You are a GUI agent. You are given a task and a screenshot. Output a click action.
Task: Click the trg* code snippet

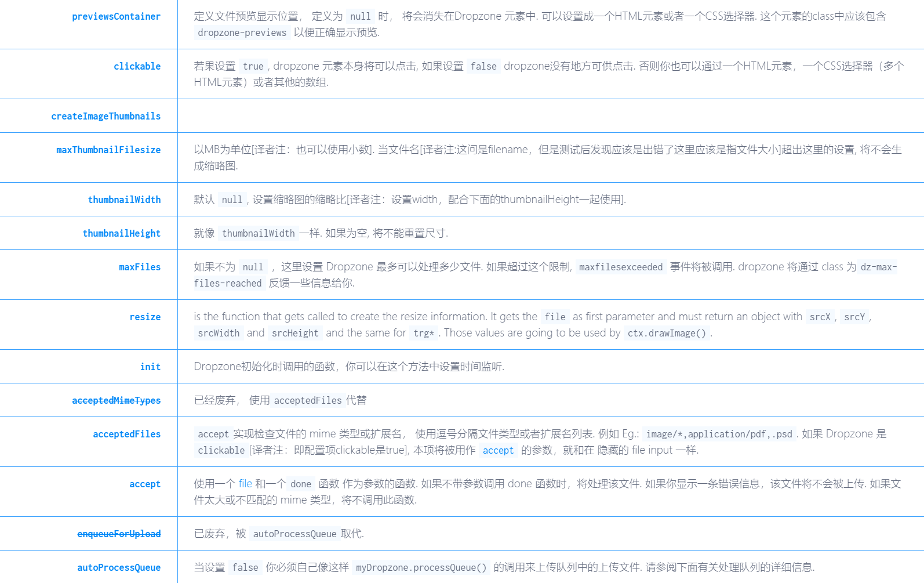point(424,334)
